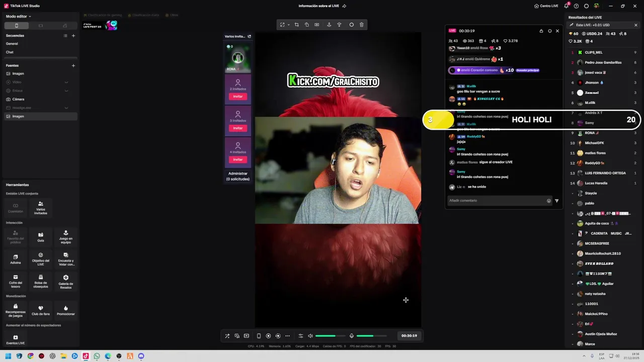This screenshot has height=362, width=644.
Task: Open the emoji picker in comment box
Action: tap(549, 201)
